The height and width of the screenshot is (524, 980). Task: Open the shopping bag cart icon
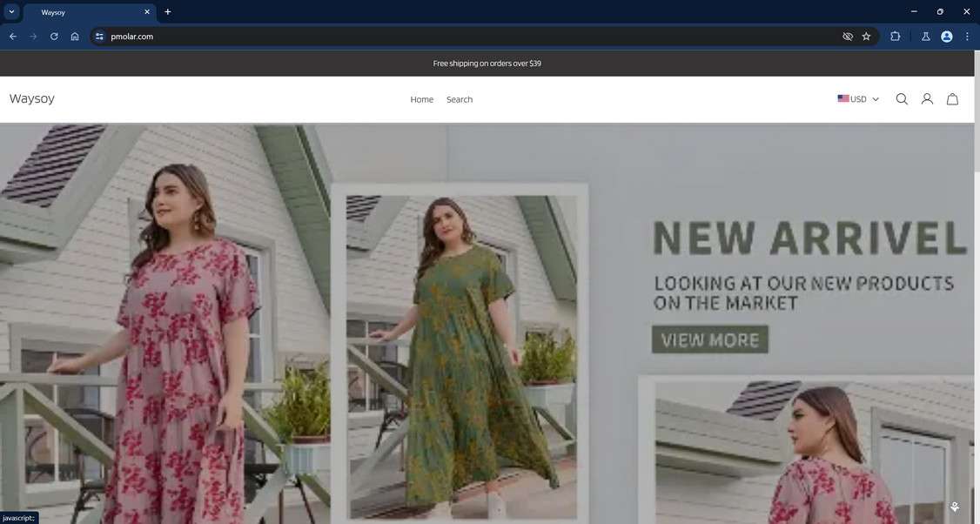pyautogui.click(x=952, y=99)
